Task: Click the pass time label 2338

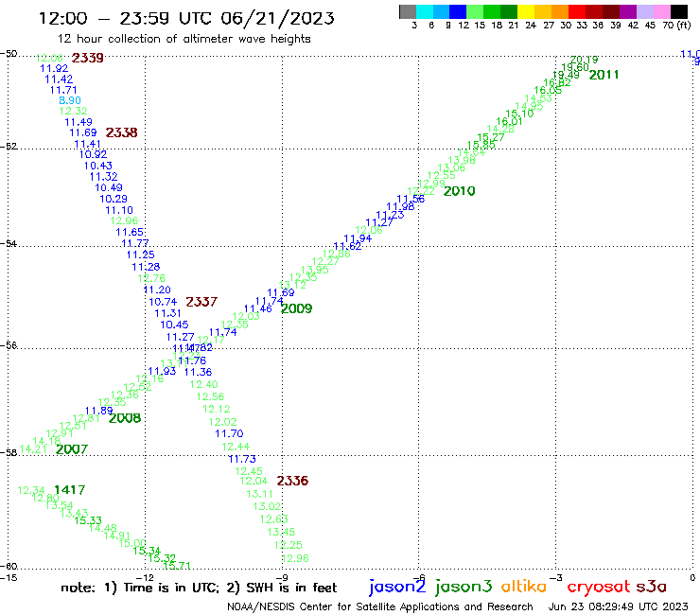Action: [121, 132]
